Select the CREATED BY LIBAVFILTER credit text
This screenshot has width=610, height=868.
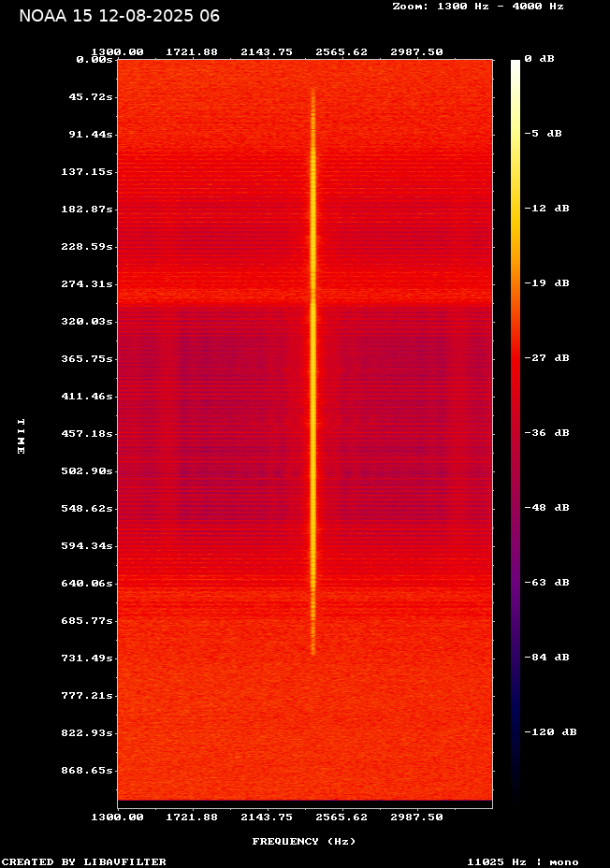tap(84, 861)
